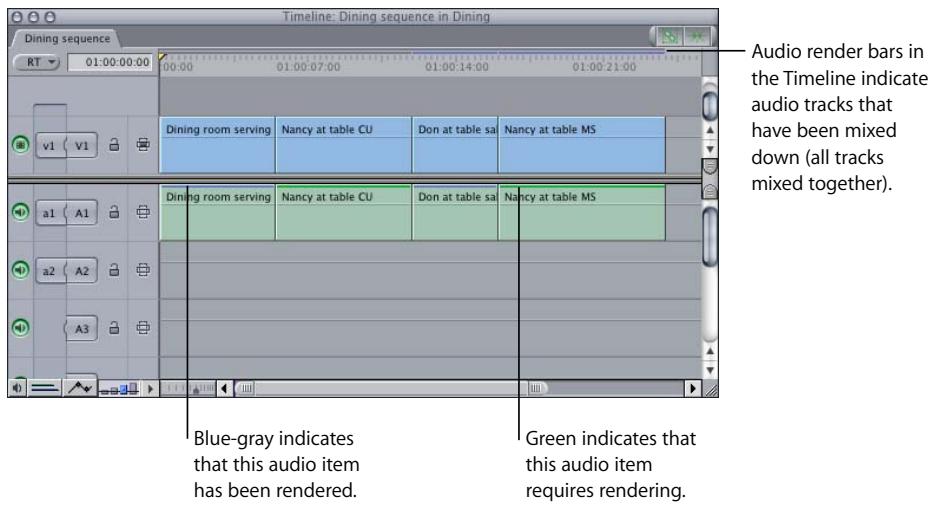Click the yellow playhead at ruler start
935x506 pixels.
pos(162,57)
